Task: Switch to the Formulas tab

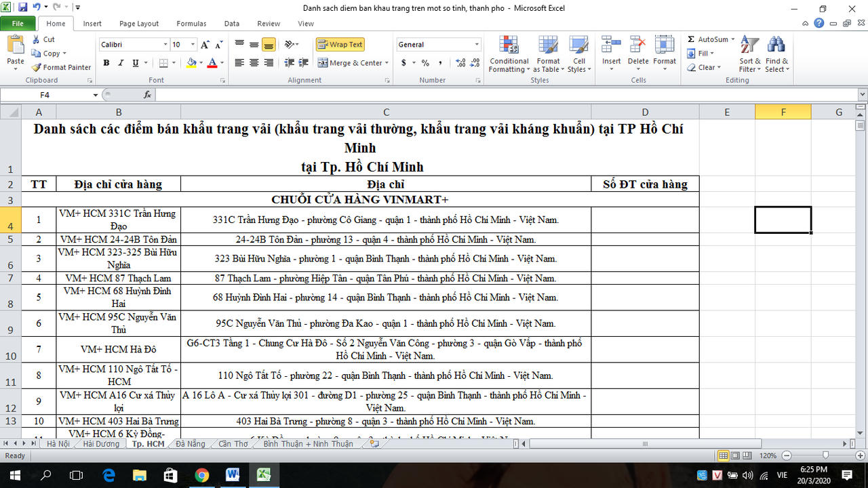Action: click(x=191, y=24)
